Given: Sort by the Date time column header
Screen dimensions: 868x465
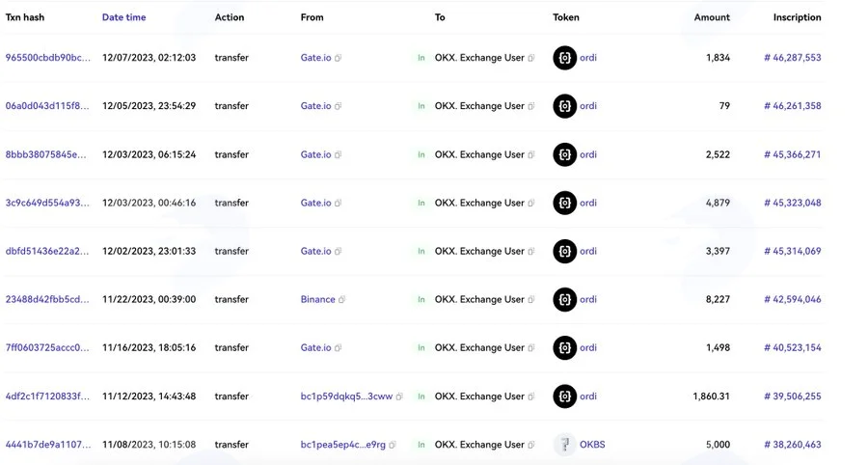Looking at the screenshot, I should pyautogui.click(x=124, y=17).
